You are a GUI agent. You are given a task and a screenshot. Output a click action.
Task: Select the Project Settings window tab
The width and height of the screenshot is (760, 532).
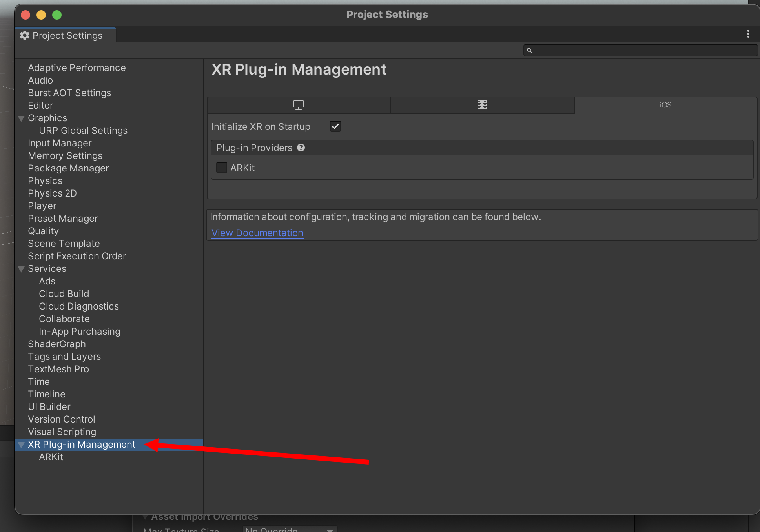point(67,36)
